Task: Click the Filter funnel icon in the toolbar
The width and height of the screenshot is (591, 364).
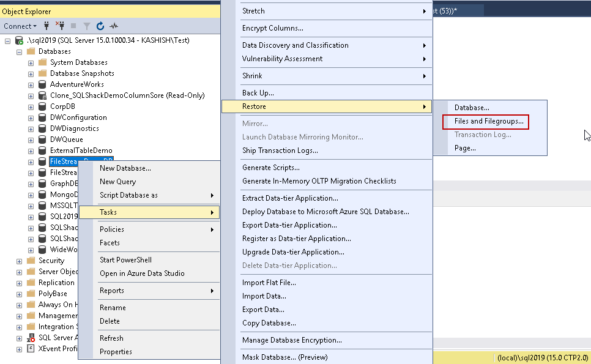Action: tap(87, 26)
